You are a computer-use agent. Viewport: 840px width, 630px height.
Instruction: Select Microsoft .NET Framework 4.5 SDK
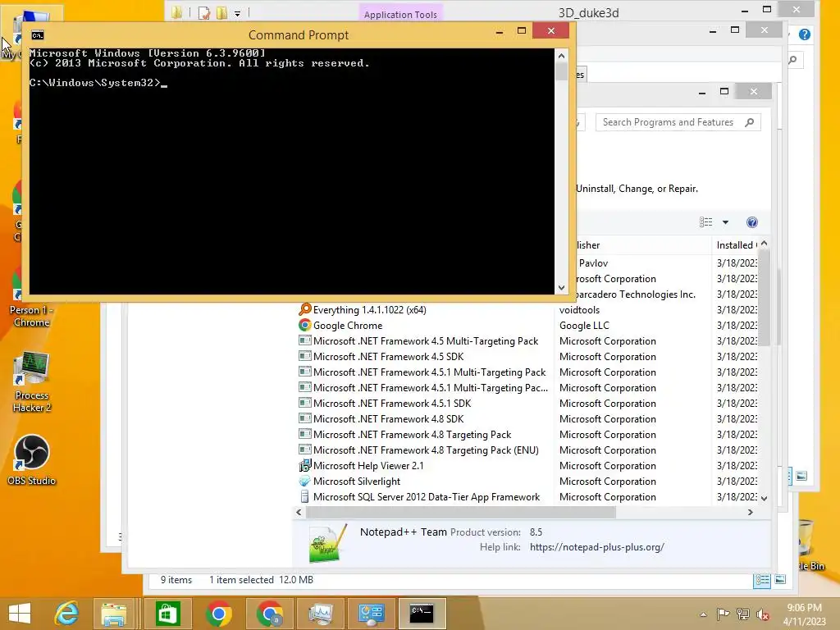[388, 356]
